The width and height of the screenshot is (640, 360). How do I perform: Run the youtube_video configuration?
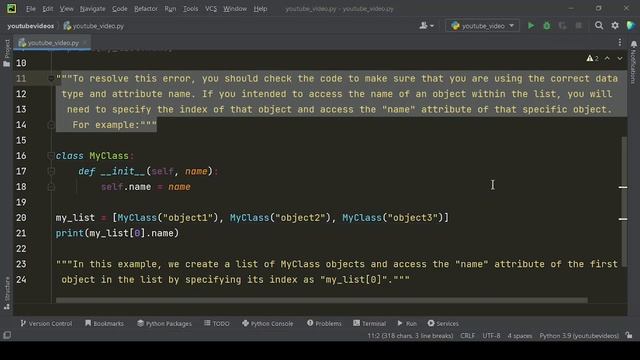[531, 26]
